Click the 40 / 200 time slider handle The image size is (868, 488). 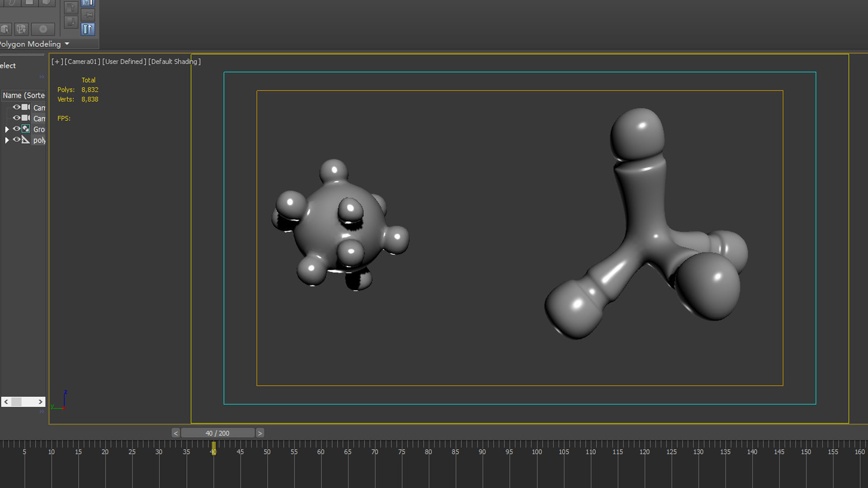point(217,433)
